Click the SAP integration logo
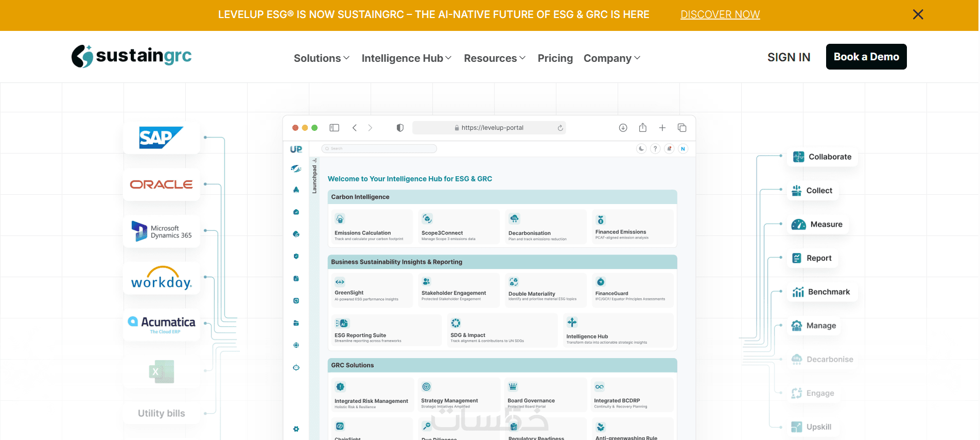 [161, 138]
